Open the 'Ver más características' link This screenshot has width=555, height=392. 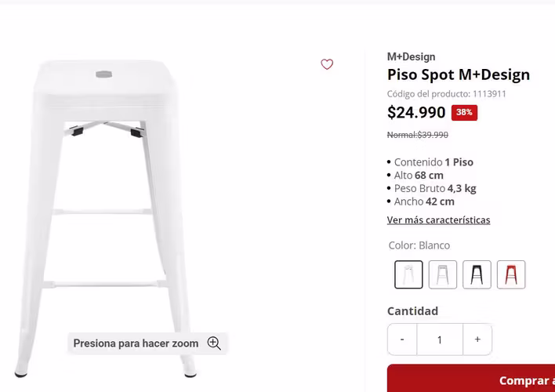438,220
